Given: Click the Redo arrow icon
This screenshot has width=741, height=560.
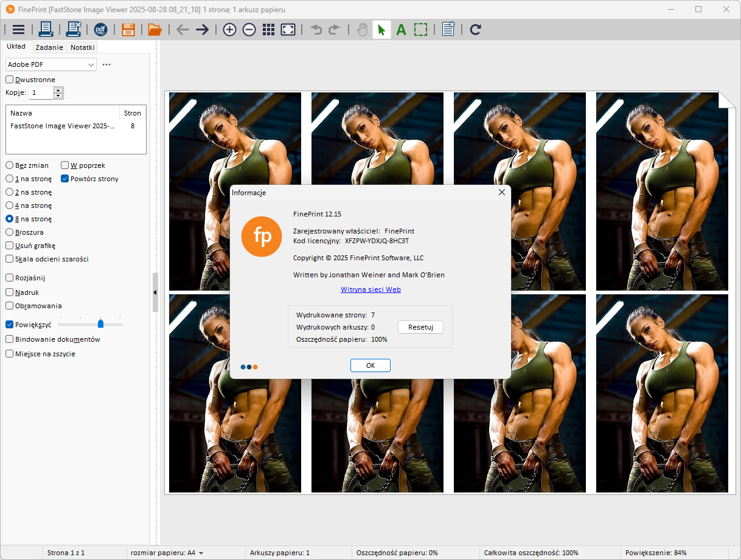Looking at the screenshot, I should (x=334, y=29).
